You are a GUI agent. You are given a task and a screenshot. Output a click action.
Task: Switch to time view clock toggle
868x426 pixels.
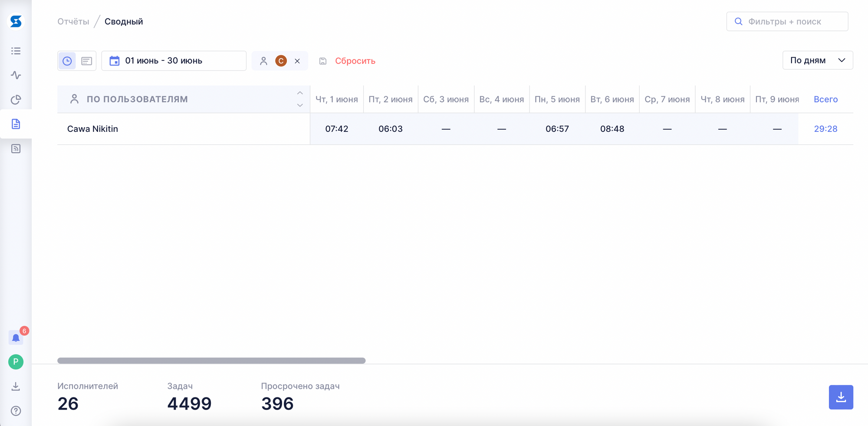tap(67, 61)
